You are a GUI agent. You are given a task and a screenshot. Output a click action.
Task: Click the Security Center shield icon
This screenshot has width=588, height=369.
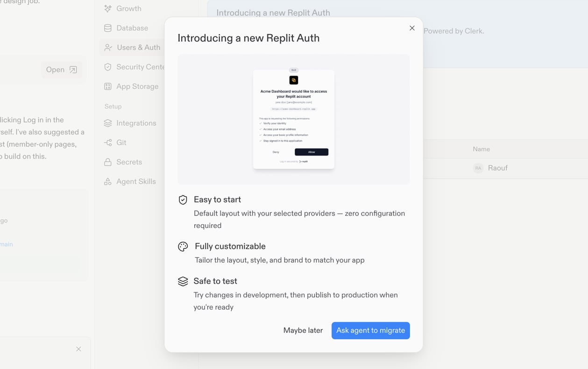108,67
